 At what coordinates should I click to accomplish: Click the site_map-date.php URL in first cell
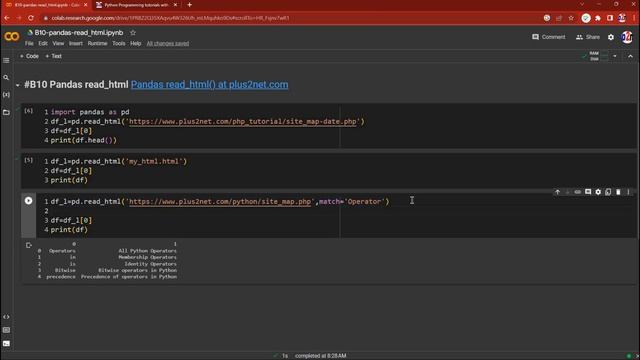tap(243, 121)
